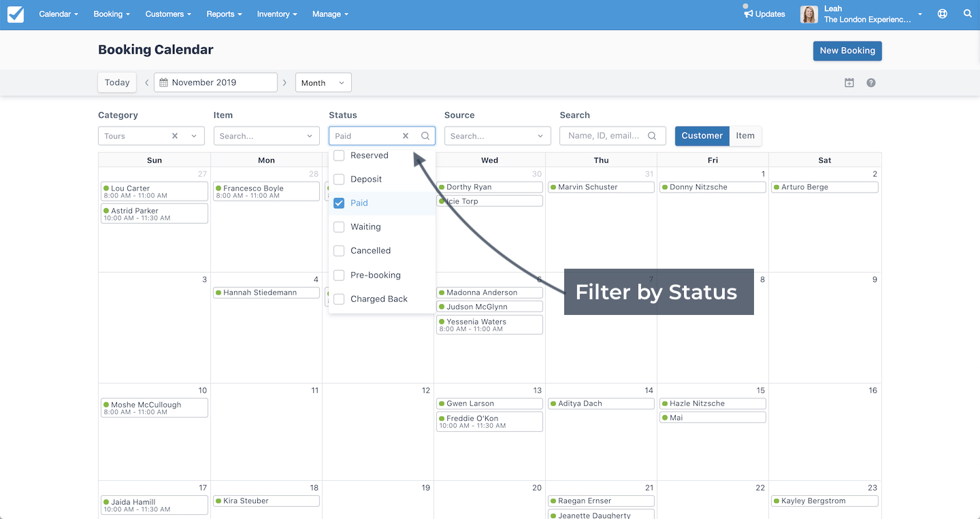Viewport: 980px width, 519px height.
Task: Open the Customers menu
Action: coord(168,14)
